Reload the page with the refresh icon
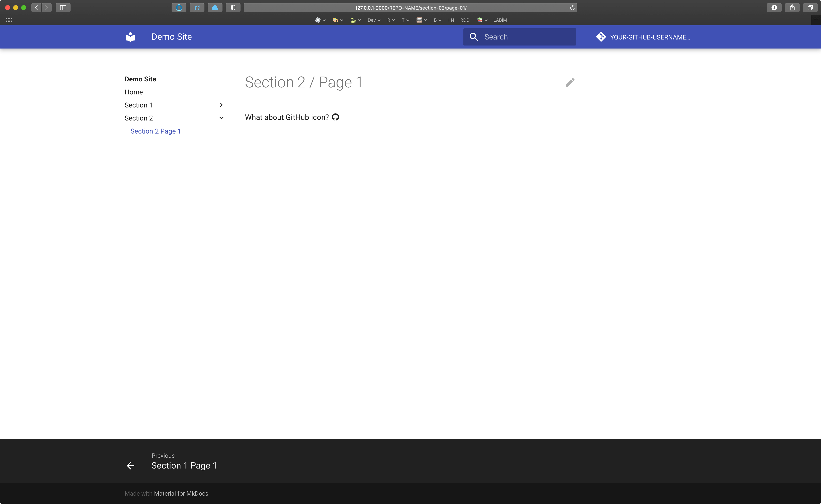 click(x=572, y=7)
